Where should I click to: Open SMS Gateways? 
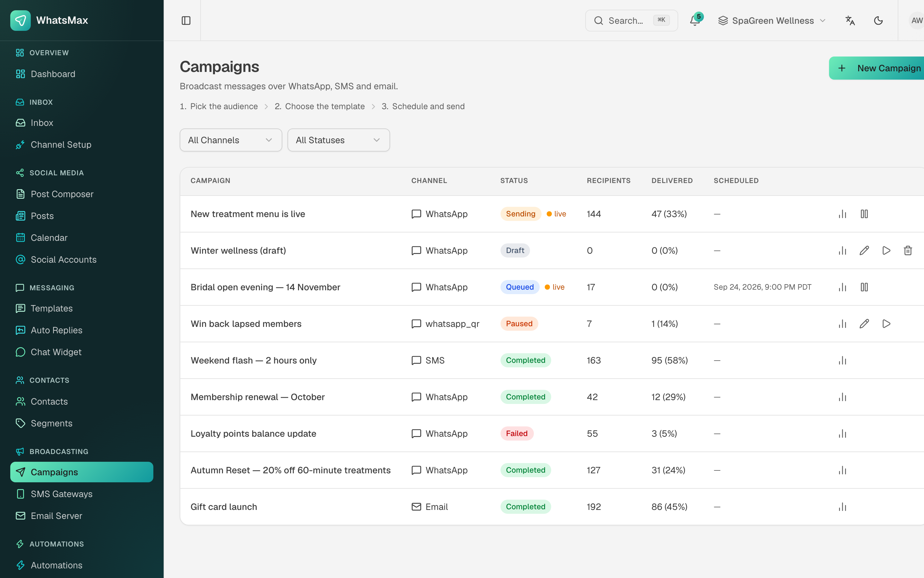pos(82,494)
